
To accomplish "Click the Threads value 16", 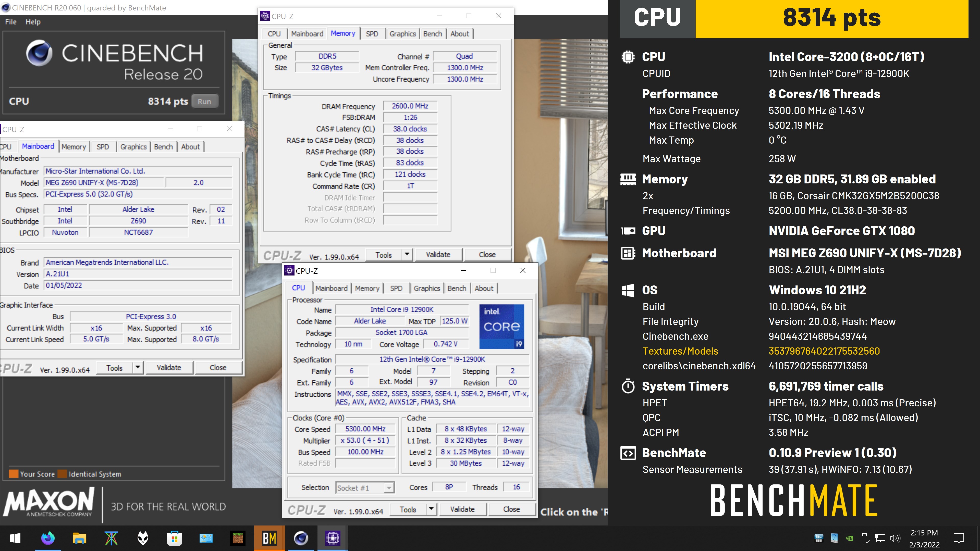I will pos(516,487).
